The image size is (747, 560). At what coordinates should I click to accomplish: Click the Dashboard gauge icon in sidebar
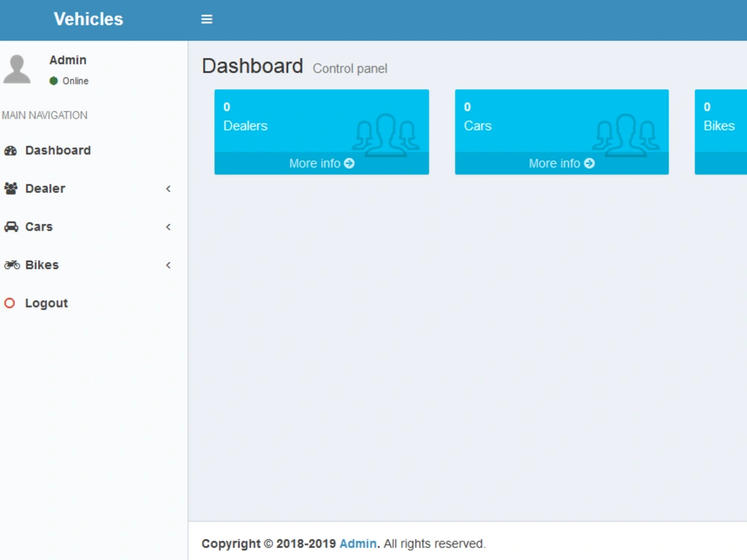(10, 151)
